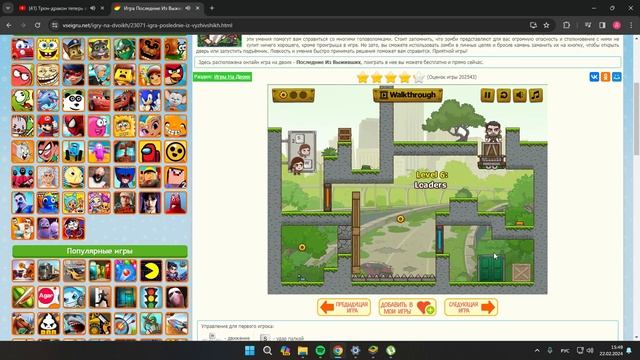640x360 pixels.
Task: Open the Ladybug heroine games icon
Action: [x=73, y=75]
